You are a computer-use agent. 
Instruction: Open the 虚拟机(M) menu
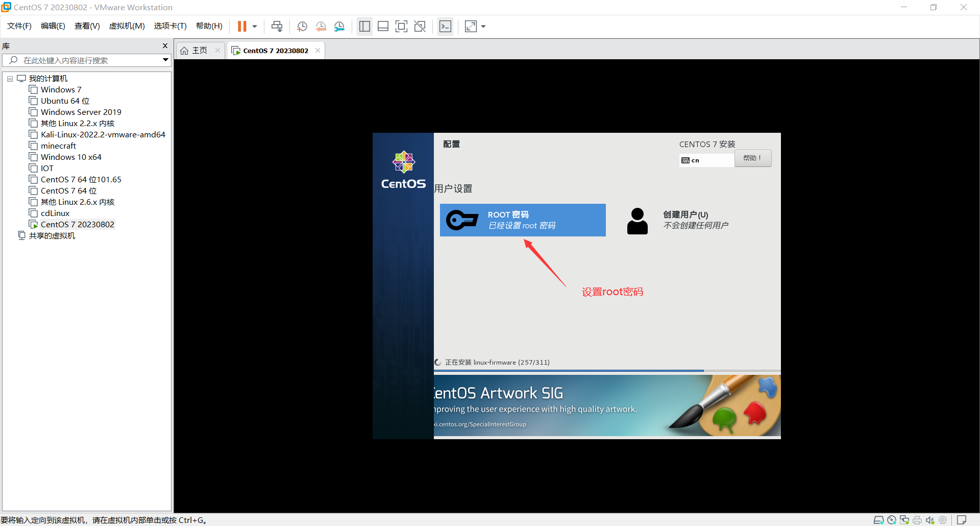[x=127, y=26]
